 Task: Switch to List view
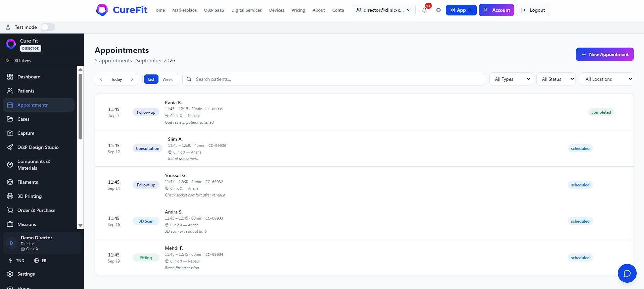click(151, 79)
